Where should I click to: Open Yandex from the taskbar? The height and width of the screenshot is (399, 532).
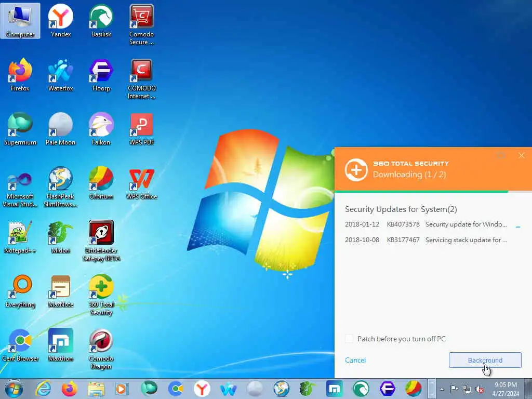pyautogui.click(x=202, y=389)
